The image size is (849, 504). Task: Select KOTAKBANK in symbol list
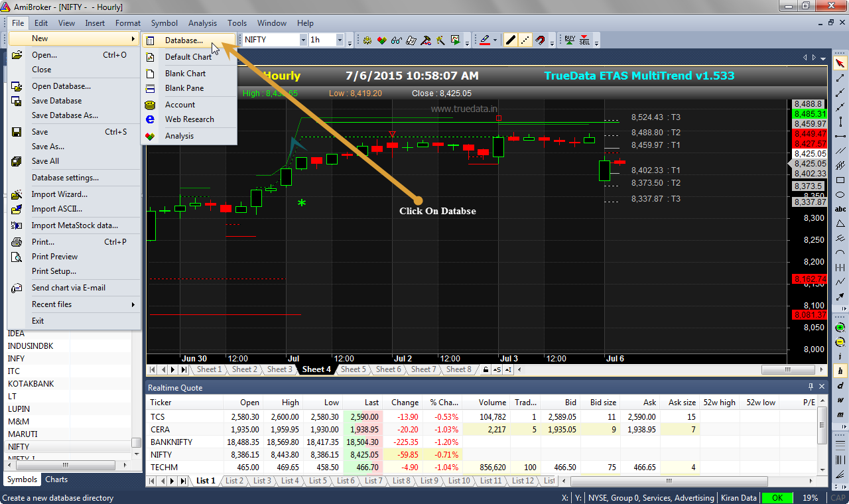click(x=31, y=384)
